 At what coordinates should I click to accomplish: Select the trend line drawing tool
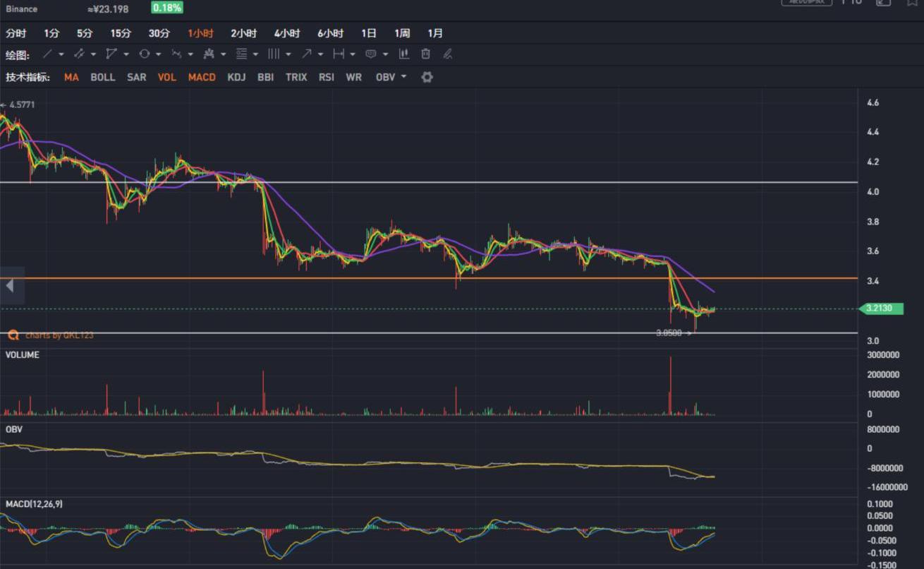[47, 54]
